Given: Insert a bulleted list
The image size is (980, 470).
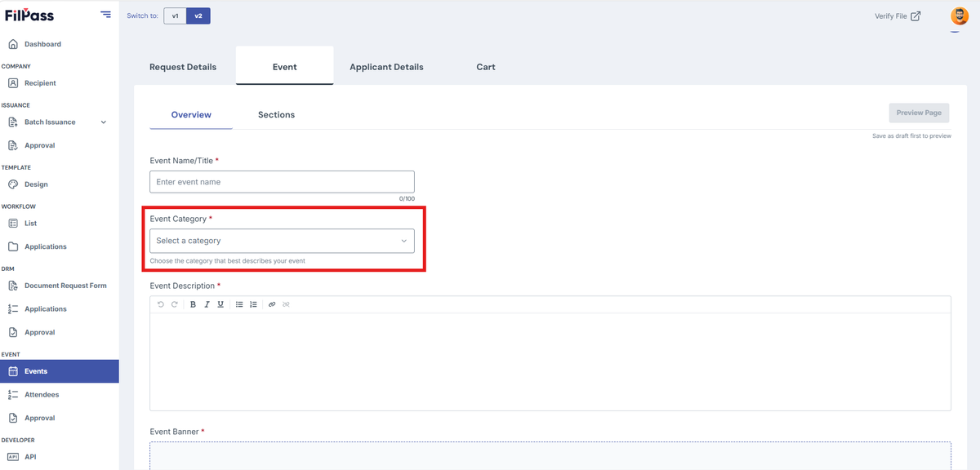Looking at the screenshot, I should coord(239,304).
